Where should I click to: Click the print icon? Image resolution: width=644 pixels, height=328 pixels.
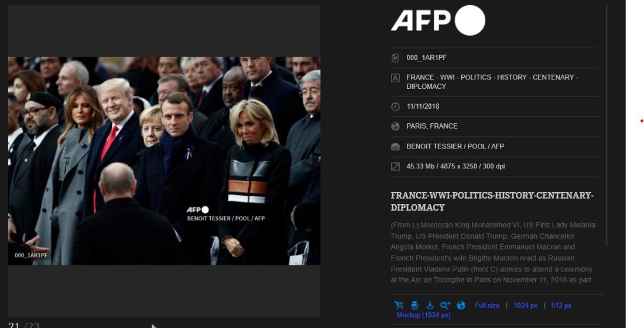click(x=415, y=305)
